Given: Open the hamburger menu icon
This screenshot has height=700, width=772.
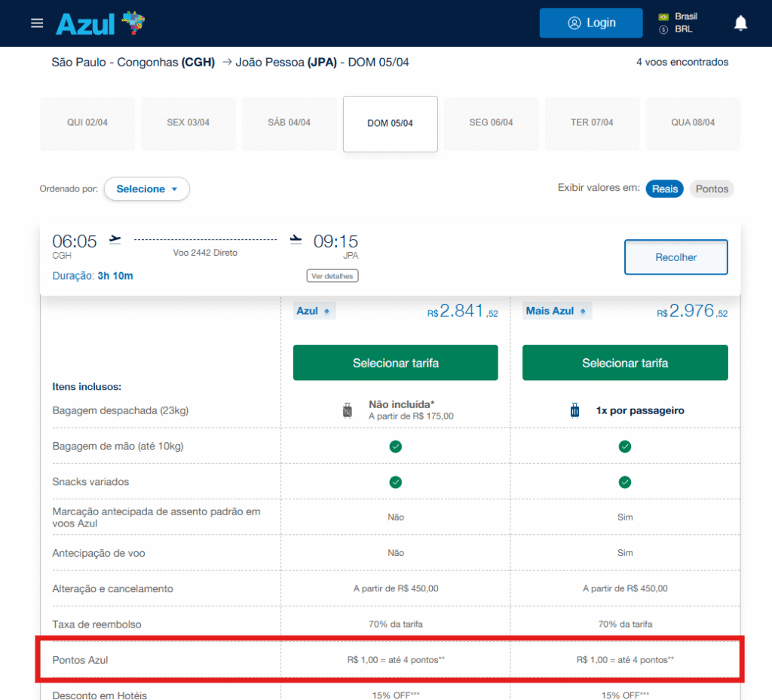Looking at the screenshot, I should click(x=37, y=23).
